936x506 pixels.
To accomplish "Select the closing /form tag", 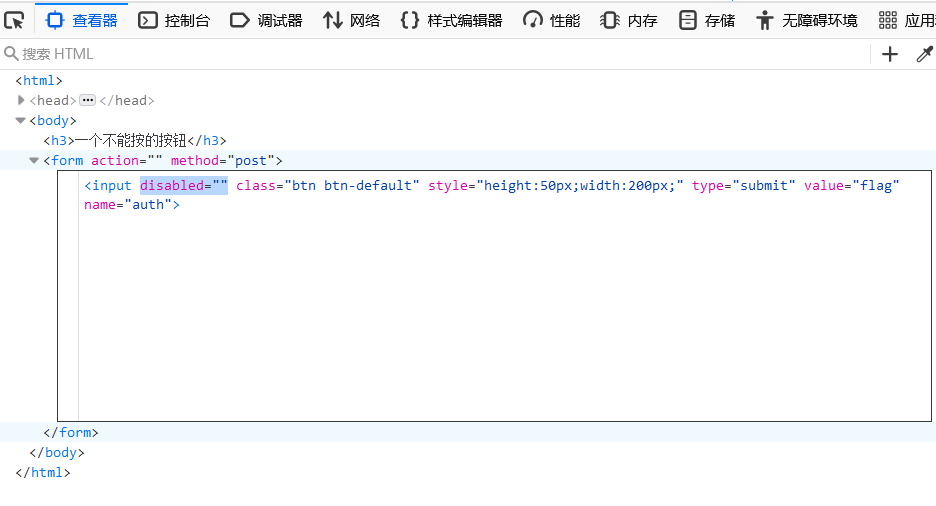I will click(x=71, y=433).
